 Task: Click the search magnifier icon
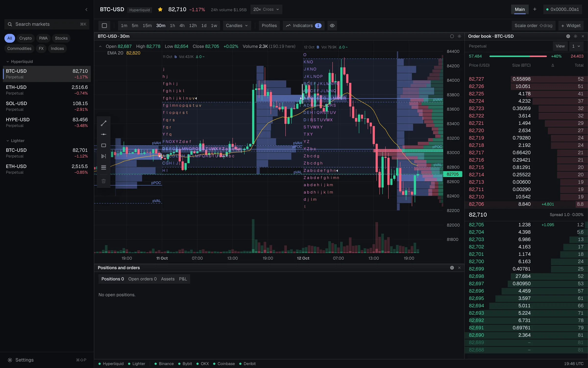tap(10, 24)
